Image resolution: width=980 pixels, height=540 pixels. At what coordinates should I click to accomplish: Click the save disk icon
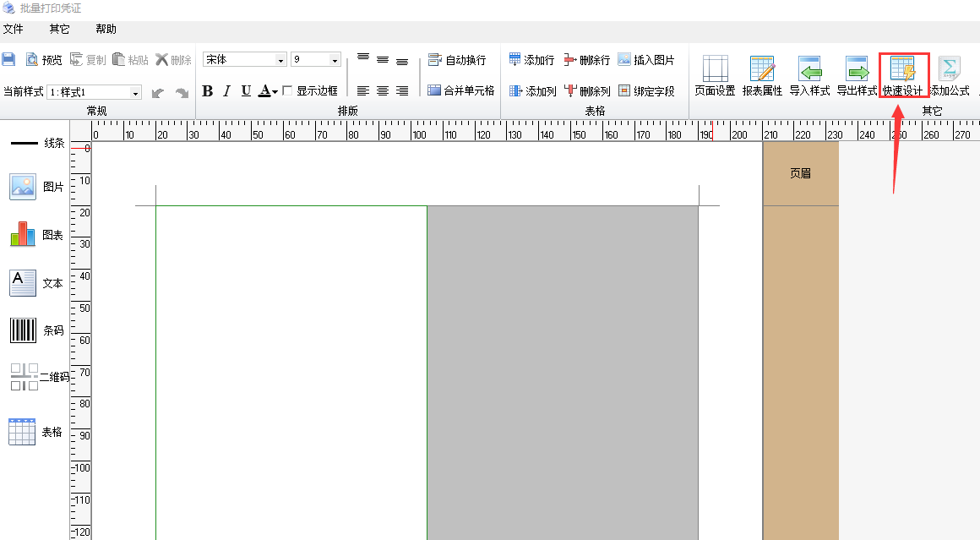point(8,59)
